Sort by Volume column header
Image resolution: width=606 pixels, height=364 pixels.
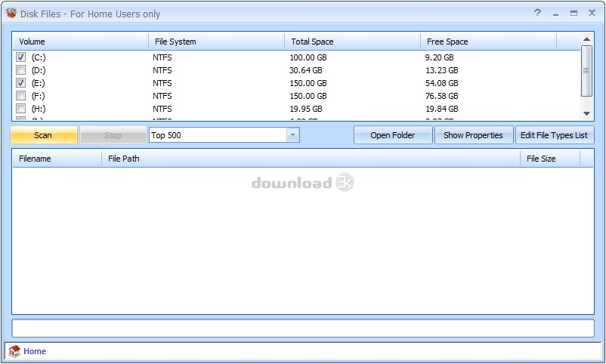point(80,42)
